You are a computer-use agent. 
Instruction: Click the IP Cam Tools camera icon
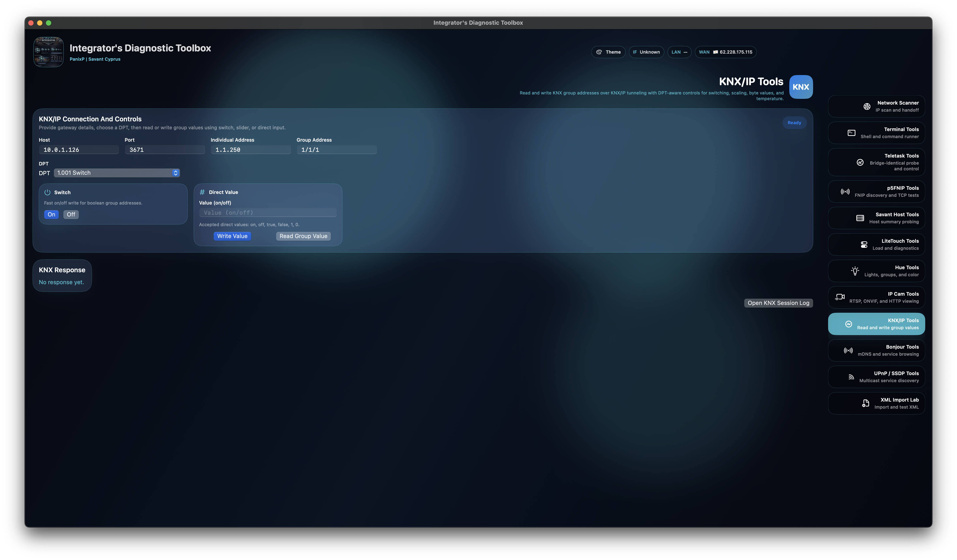coord(840,297)
